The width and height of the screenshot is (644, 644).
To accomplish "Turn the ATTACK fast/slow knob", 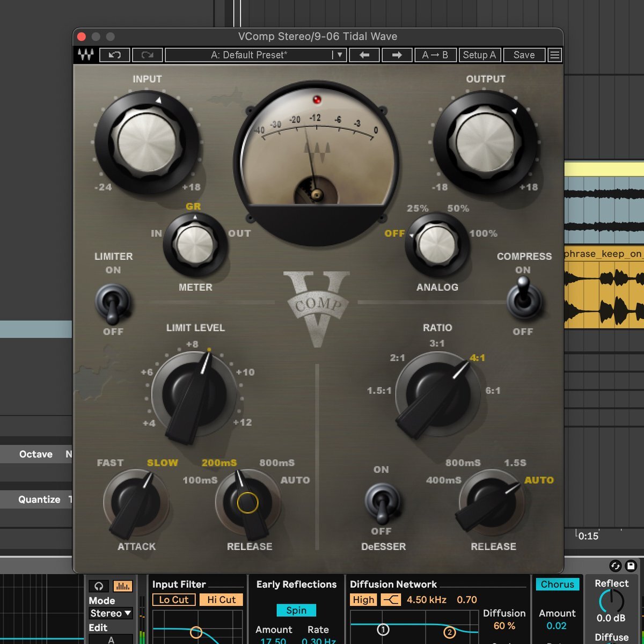I will click(x=135, y=503).
